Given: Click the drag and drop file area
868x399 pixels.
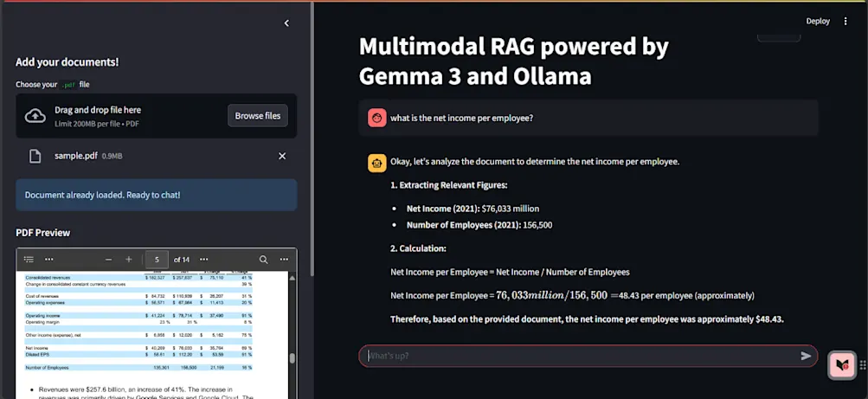Looking at the screenshot, I should pyautogui.click(x=156, y=116).
